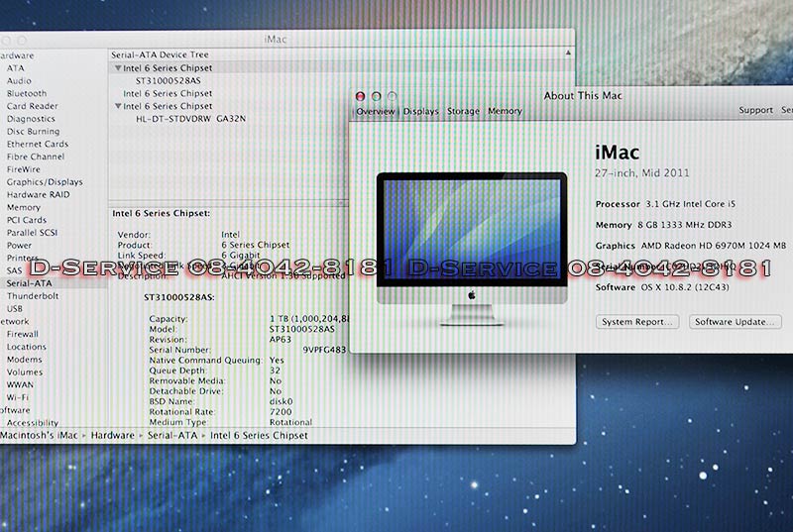Screen dimensions: 793x532
Task: Choose Card Reader in sidebar
Action: tap(32, 106)
